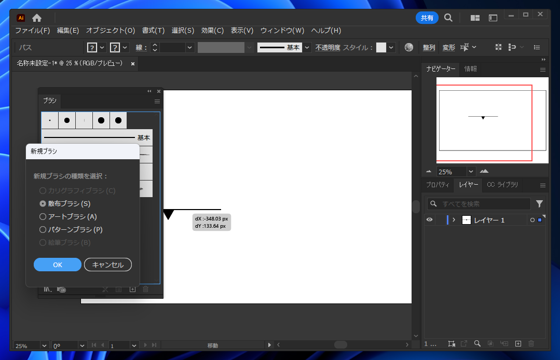Open the ファイル(F) menu
The width and height of the screenshot is (560, 360).
[32, 31]
